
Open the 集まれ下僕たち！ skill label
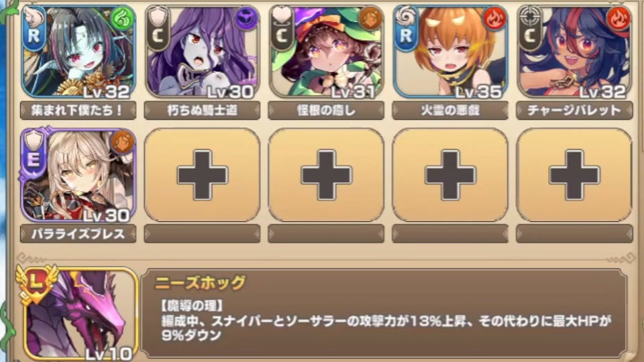[78, 111]
